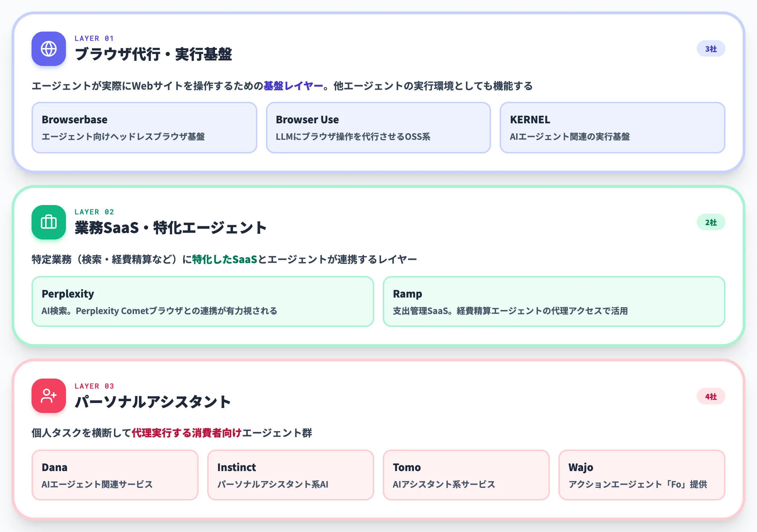Image resolution: width=757 pixels, height=532 pixels.
Task: Open the Dana card
Action: 115,475
